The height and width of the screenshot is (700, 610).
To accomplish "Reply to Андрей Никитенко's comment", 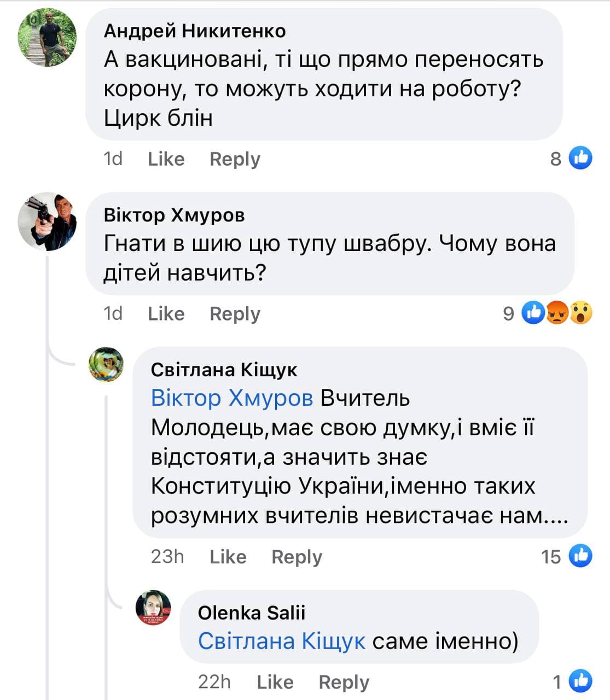I will pos(235,159).
